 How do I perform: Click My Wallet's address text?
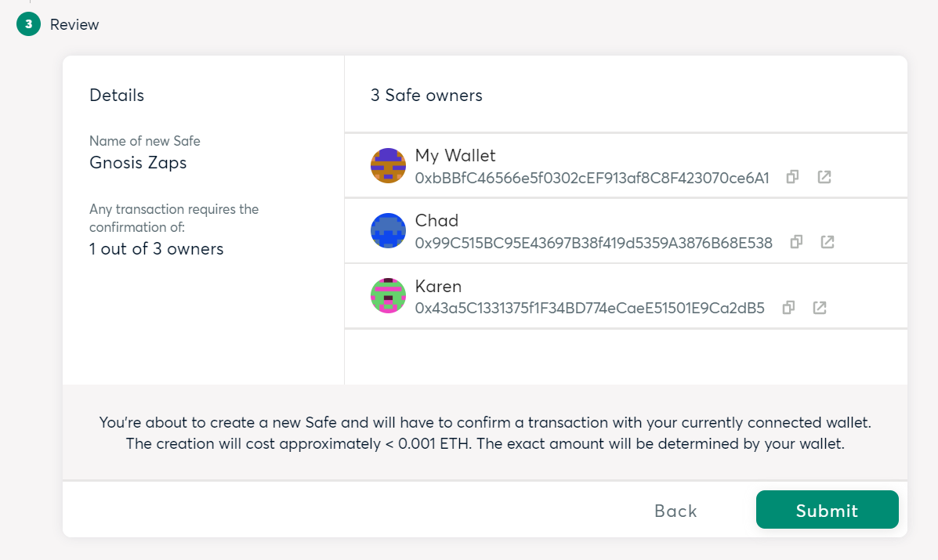[592, 178]
